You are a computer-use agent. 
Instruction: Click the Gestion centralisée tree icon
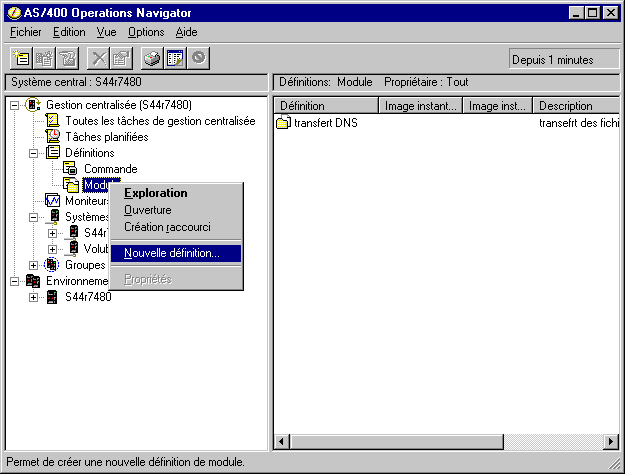(x=33, y=105)
